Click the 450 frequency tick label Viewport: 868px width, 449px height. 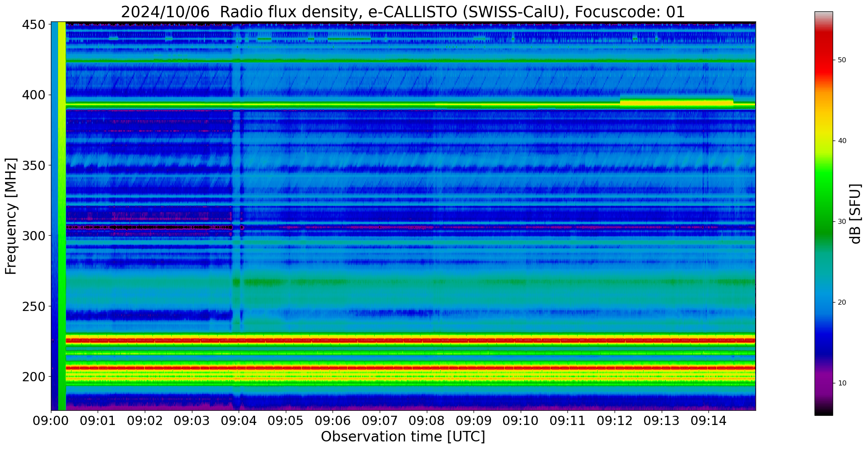[34, 25]
